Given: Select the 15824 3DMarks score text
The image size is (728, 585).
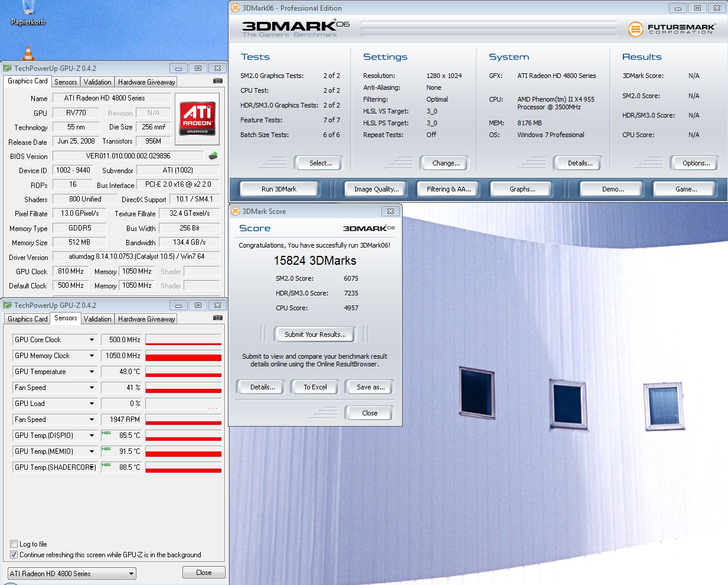Looking at the screenshot, I should pyautogui.click(x=315, y=261).
